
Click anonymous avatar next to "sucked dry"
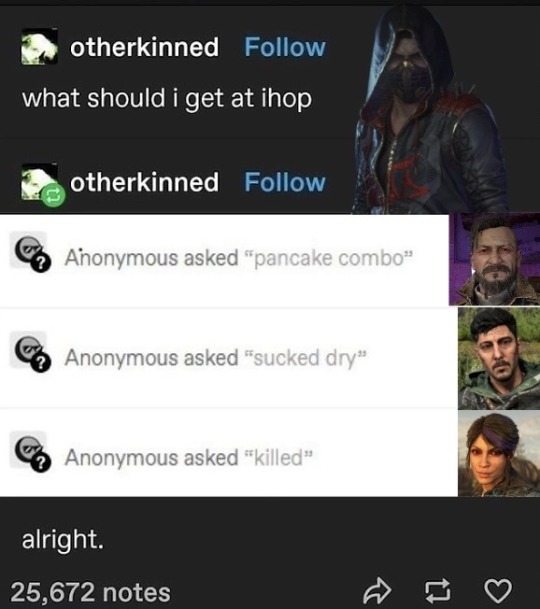(31, 351)
